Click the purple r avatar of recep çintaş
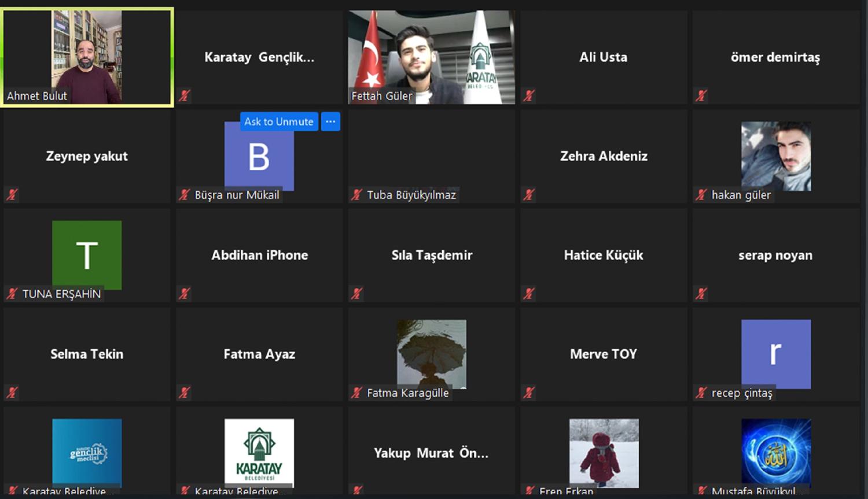Screen dimensions: 868x499 click(x=776, y=354)
